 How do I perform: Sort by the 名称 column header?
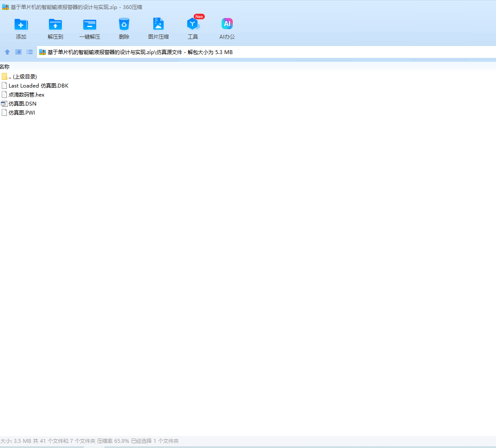pos(5,67)
